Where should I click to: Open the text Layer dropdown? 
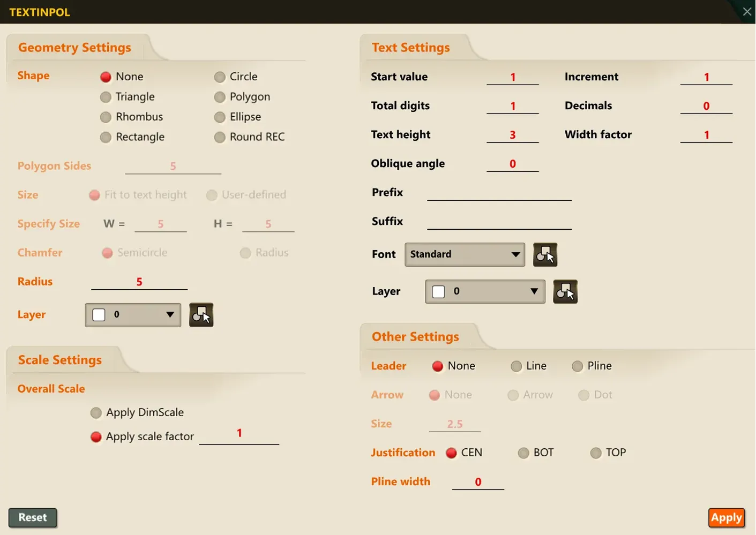[485, 291]
